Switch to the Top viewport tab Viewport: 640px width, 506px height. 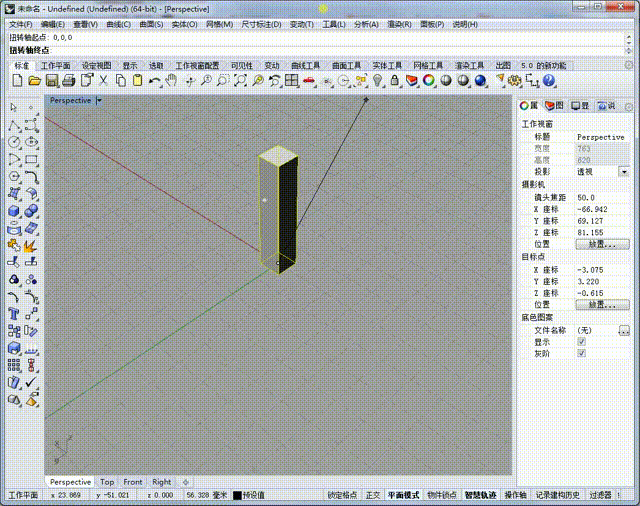[x=107, y=482]
